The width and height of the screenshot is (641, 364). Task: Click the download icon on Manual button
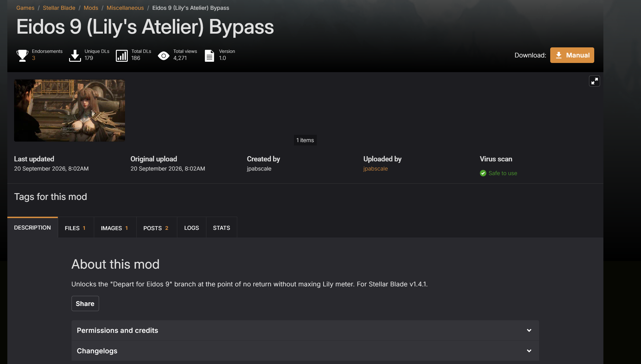tap(558, 55)
